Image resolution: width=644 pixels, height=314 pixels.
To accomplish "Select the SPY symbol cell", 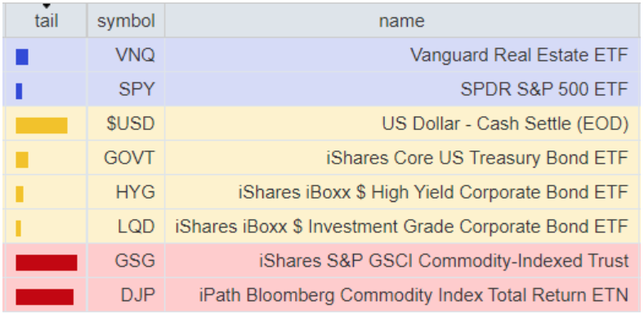I will pyautogui.click(x=126, y=89).
